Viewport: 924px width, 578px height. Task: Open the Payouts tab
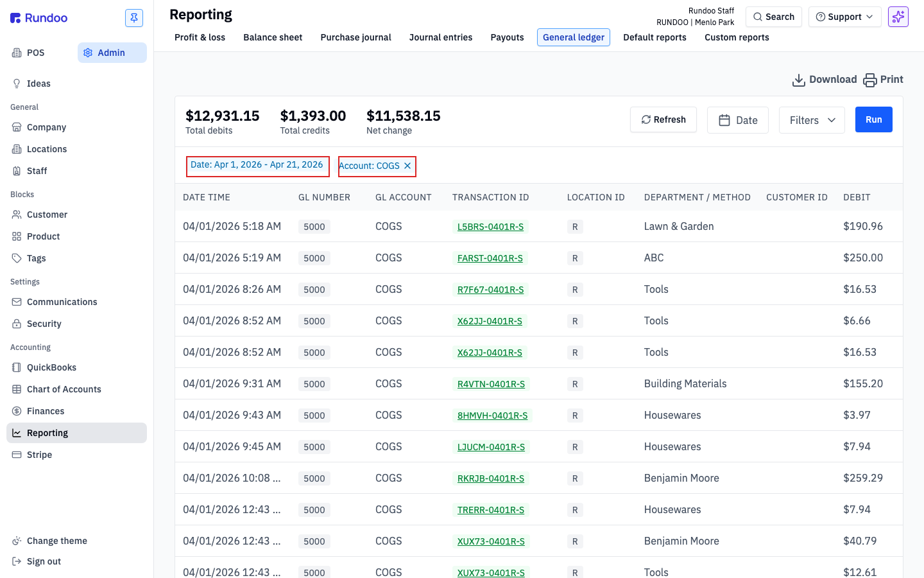point(507,37)
